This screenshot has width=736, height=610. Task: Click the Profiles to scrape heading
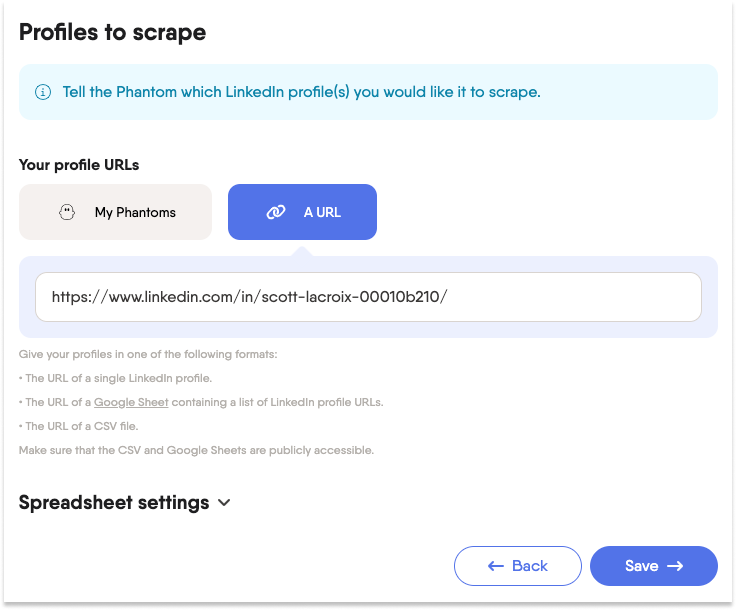tap(112, 32)
